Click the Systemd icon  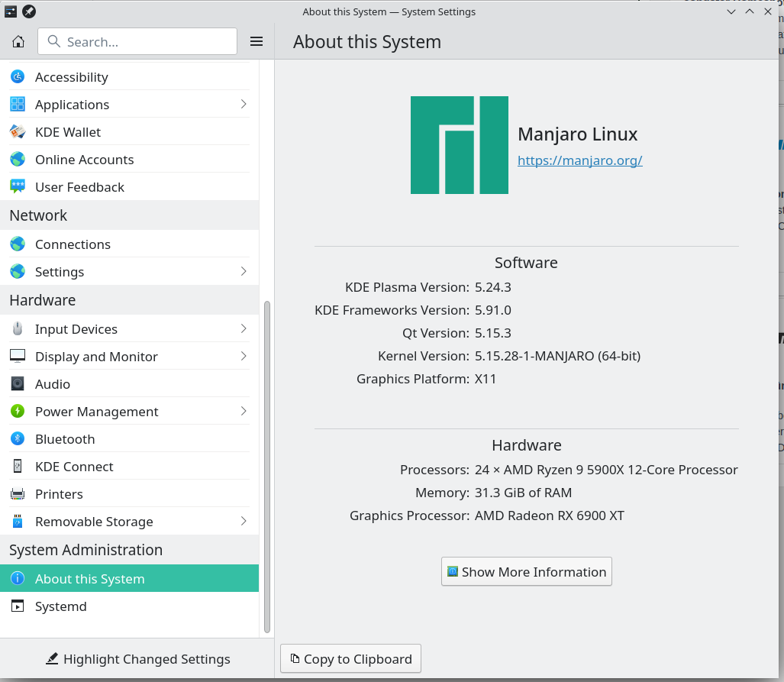pyautogui.click(x=18, y=606)
